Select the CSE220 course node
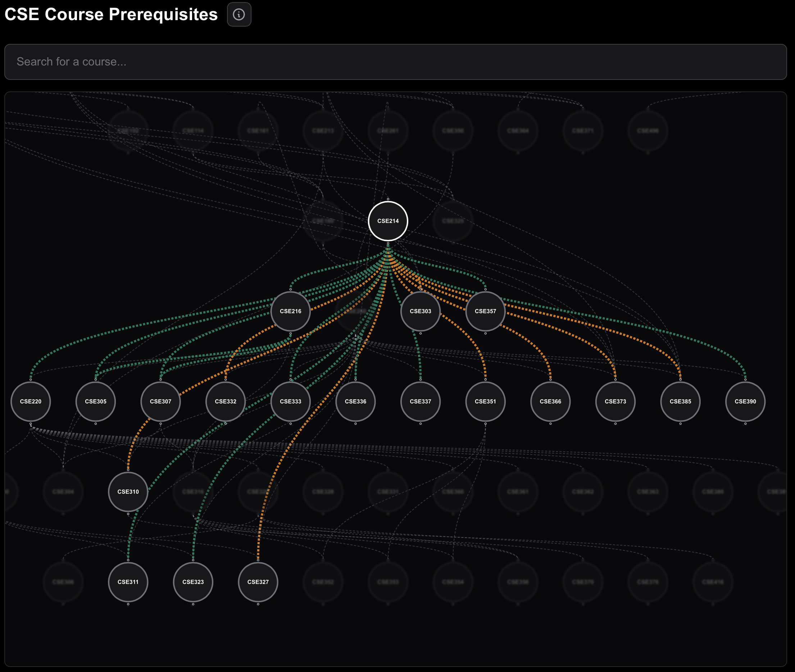The image size is (795, 672). (31, 401)
